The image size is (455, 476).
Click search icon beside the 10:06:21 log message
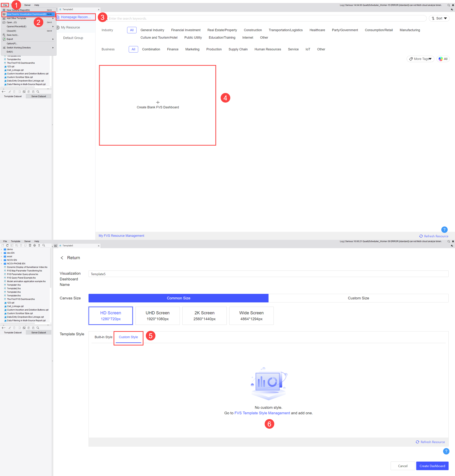449,241
